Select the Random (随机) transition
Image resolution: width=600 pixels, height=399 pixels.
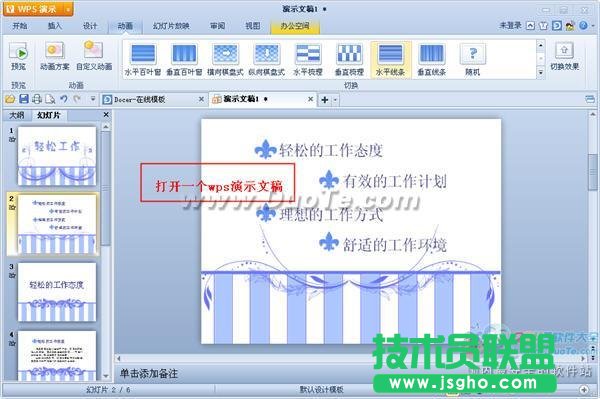(473, 60)
